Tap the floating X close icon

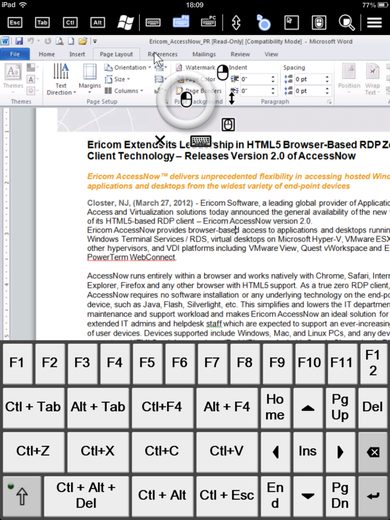[160, 140]
